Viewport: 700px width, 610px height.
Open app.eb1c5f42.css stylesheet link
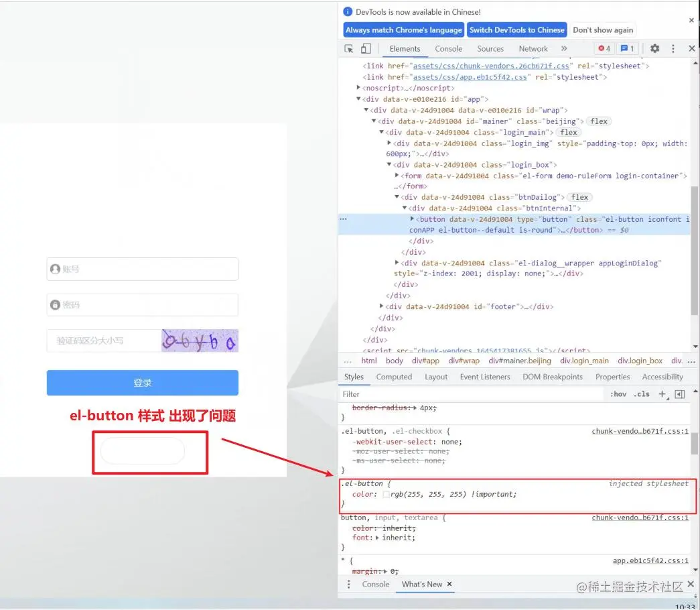470,77
